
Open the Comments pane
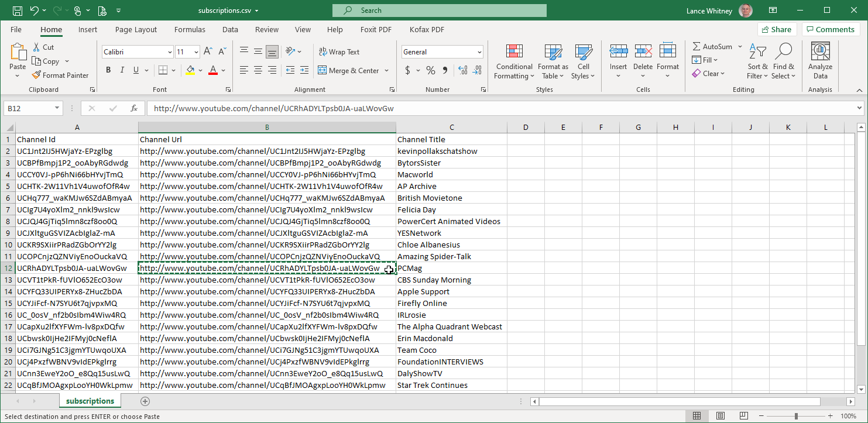(831, 30)
